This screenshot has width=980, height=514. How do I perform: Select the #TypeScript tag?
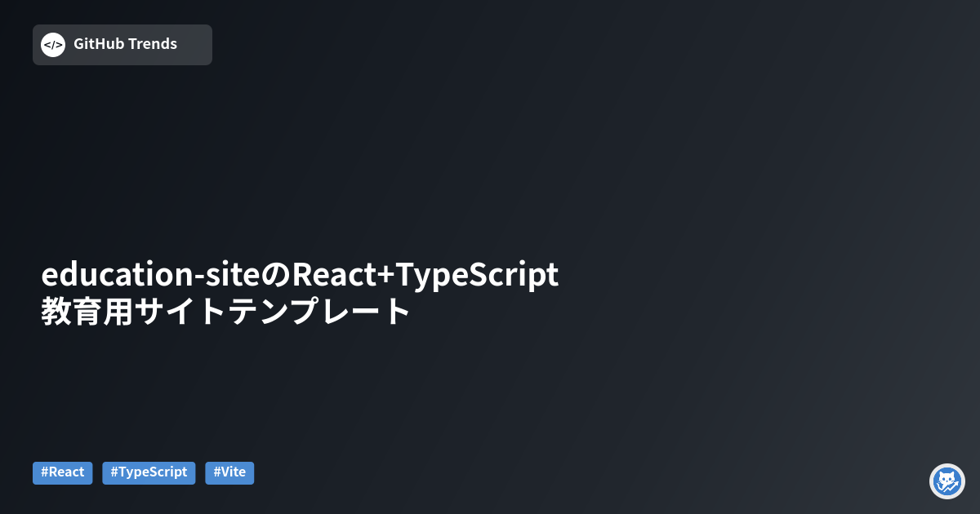click(149, 472)
